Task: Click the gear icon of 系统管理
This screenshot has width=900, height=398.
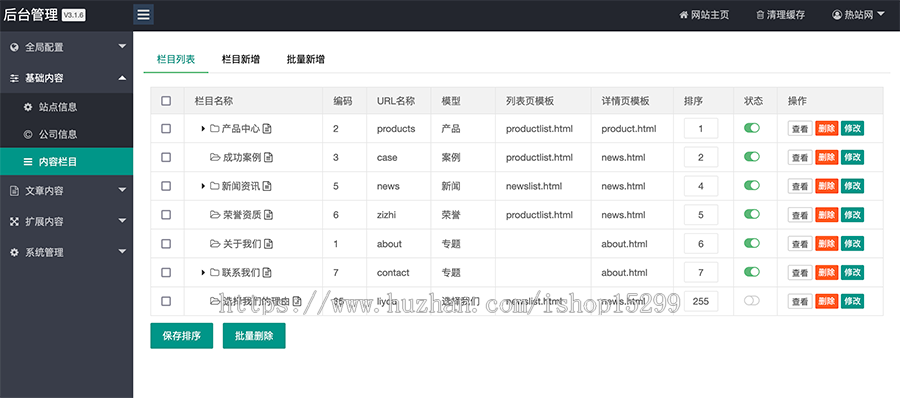Action: 14,253
